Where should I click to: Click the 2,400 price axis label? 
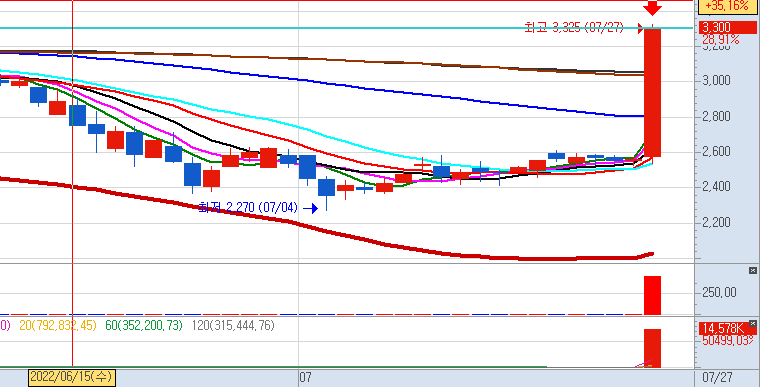pos(716,187)
